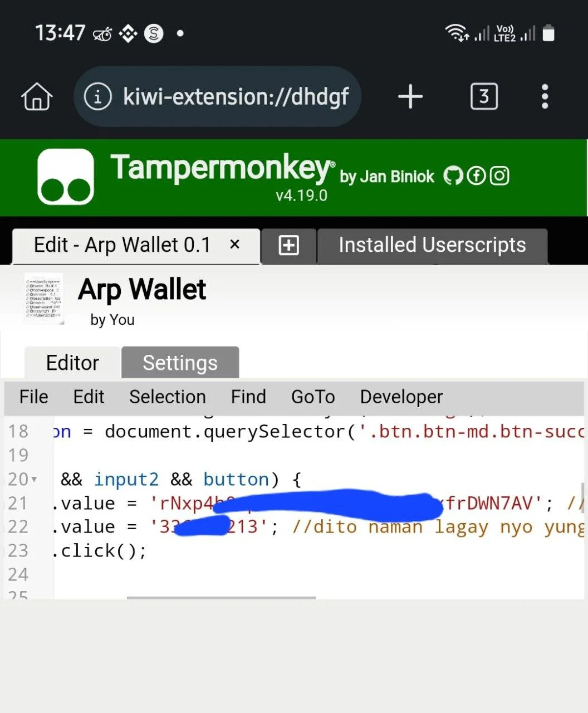Open the Selection menu

(x=168, y=397)
